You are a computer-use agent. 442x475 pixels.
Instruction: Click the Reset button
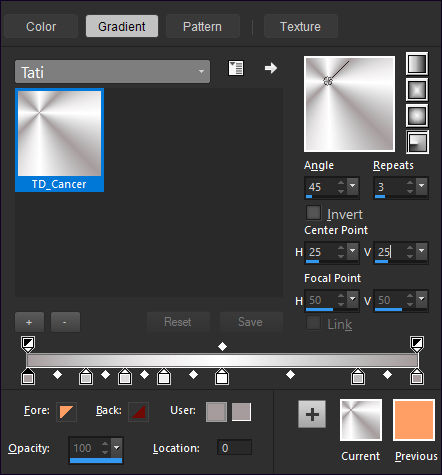[x=178, y=322]
